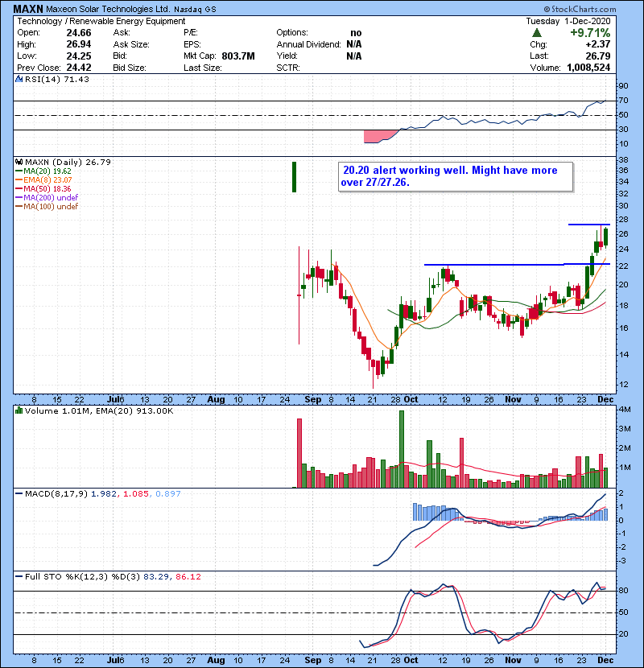Click the short blue line near price 27
Image resolution: width=644 pixels, height=668 pixels.
coord(589,225)
